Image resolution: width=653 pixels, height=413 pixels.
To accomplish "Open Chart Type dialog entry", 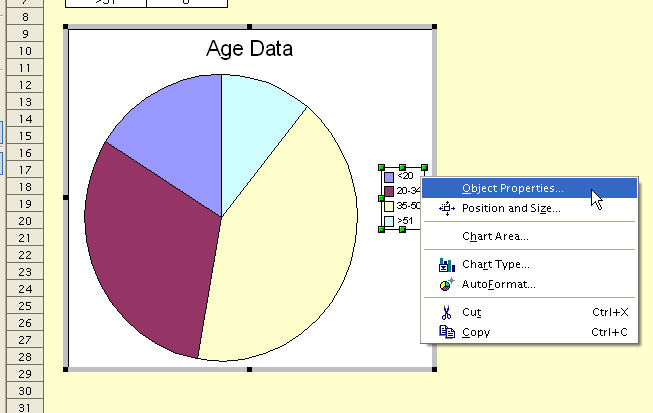I will pyautogui.click(x=529, y=264).
